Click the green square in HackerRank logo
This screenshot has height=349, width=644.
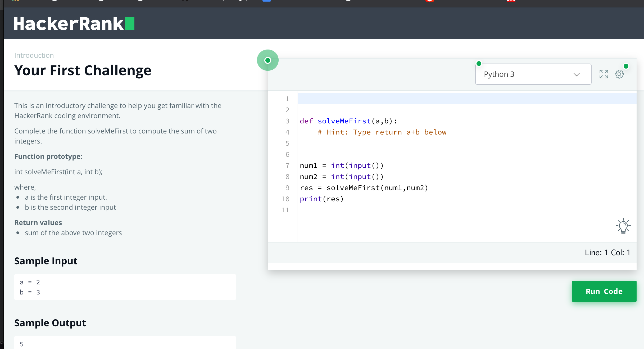pyautogui.click(x=130, y=24)
